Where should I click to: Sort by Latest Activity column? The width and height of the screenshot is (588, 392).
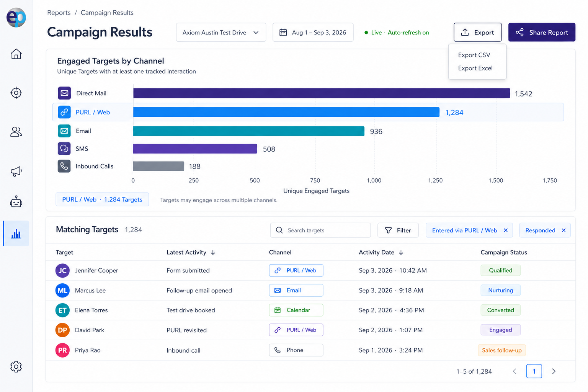[x=191, y=252]
